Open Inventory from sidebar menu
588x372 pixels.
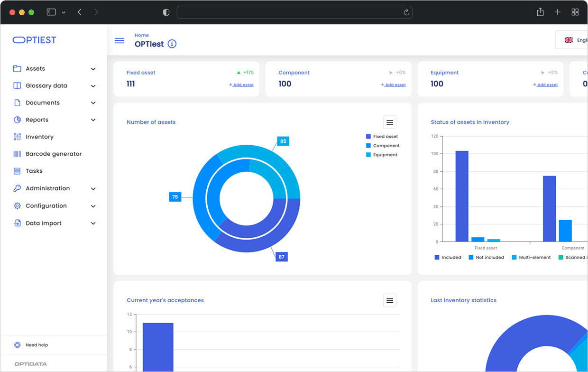click(x=39, y=137)
